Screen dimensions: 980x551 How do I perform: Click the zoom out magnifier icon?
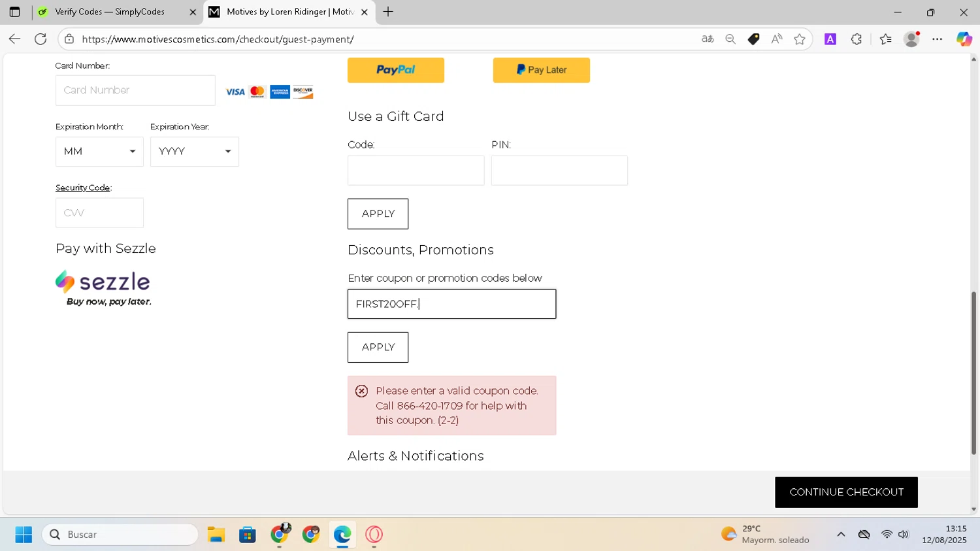(730, 39)
